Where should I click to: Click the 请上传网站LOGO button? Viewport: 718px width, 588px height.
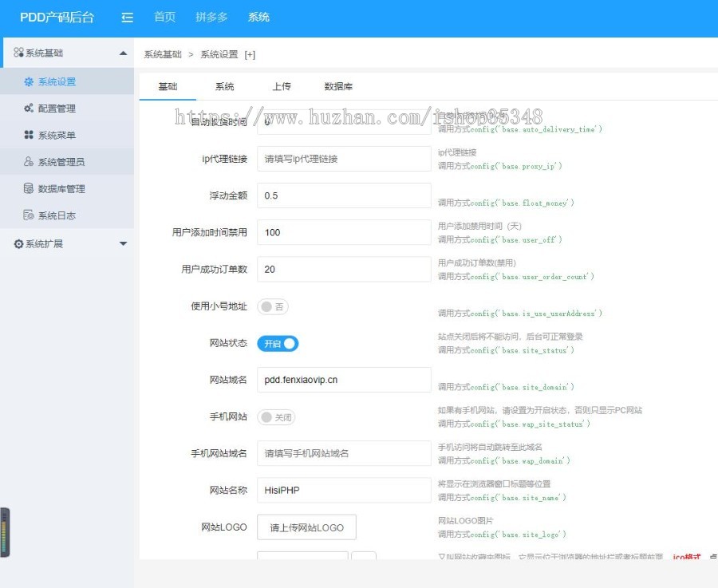click(x=306, y=527)
